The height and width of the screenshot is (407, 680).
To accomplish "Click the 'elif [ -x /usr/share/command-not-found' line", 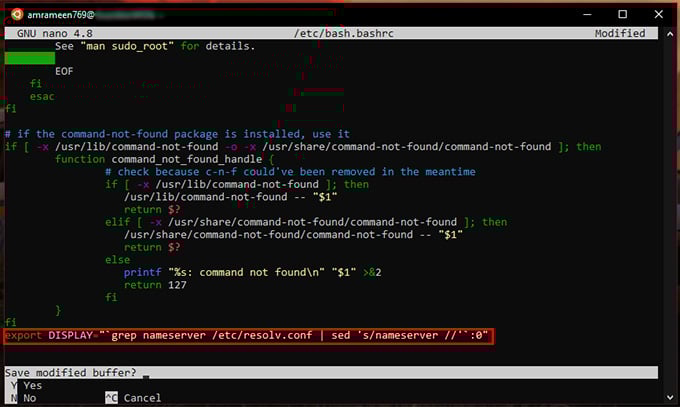I will 306,222.
